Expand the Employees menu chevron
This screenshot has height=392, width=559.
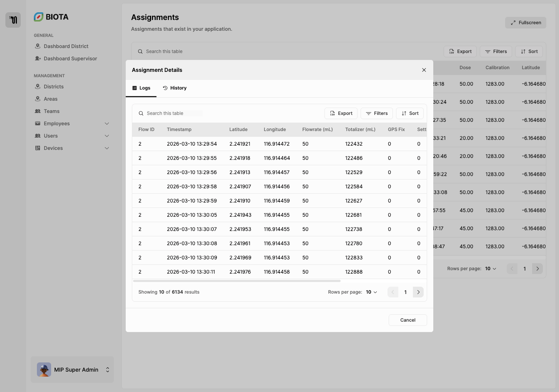click(107, 123)
